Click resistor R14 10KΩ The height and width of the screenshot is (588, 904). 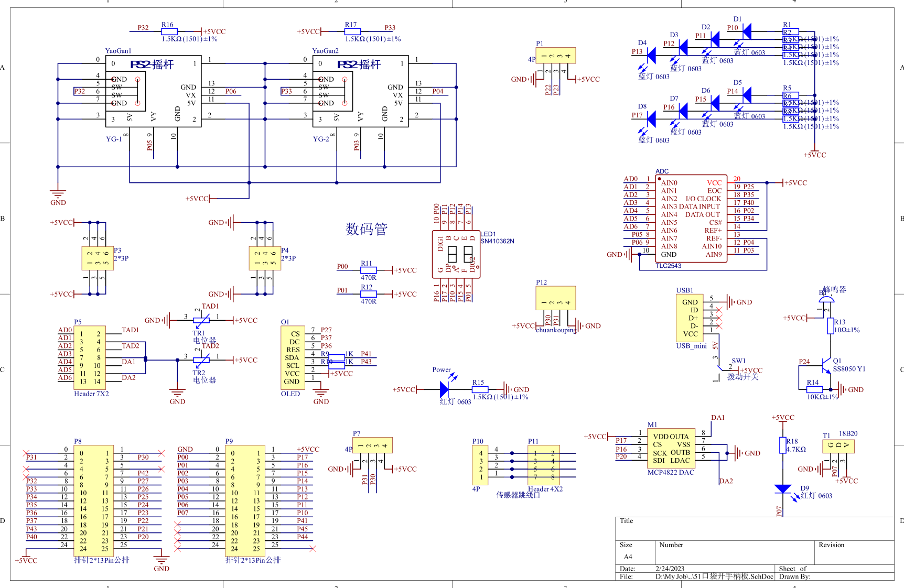click(x=814, y=389)
